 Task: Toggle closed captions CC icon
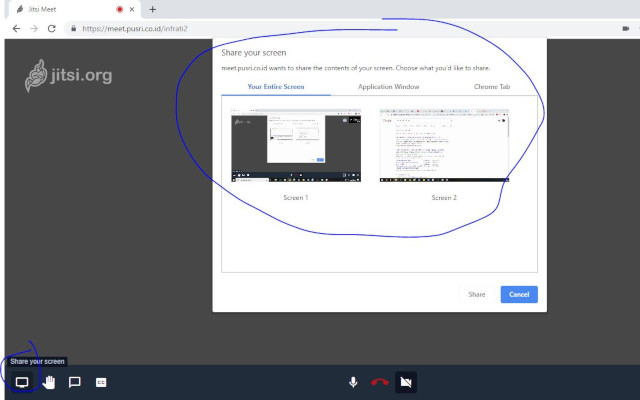click(101, 382)
